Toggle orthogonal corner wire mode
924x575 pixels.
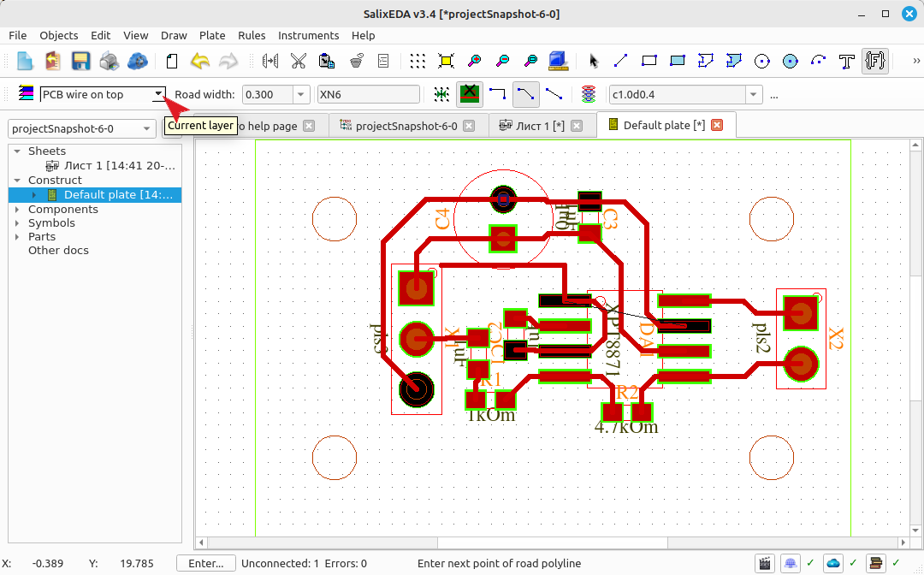point(497,94)
